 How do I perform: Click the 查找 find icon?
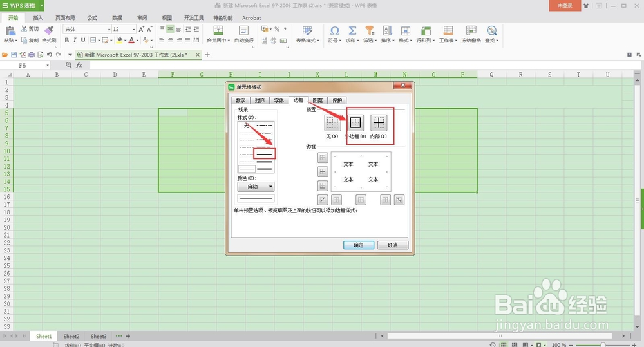(x=491, y=31)
